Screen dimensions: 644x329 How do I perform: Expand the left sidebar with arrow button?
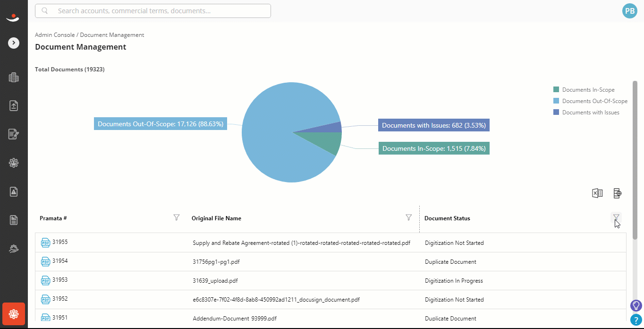(14, 43)
